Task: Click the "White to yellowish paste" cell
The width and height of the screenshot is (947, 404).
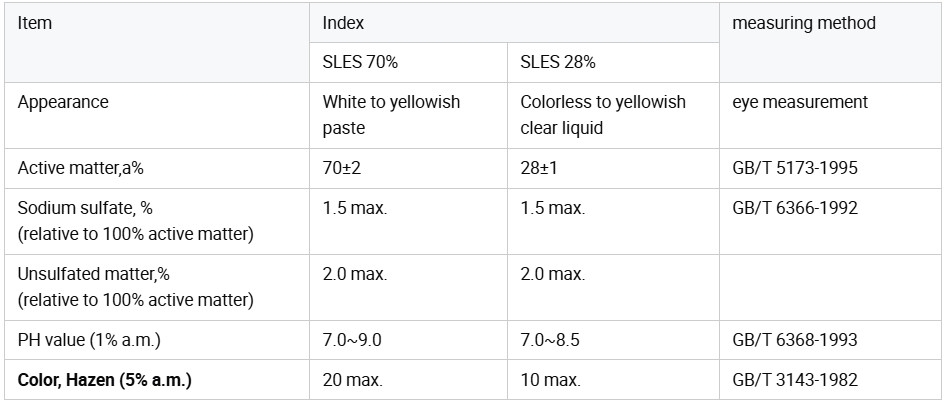Action: pos(391,115)
